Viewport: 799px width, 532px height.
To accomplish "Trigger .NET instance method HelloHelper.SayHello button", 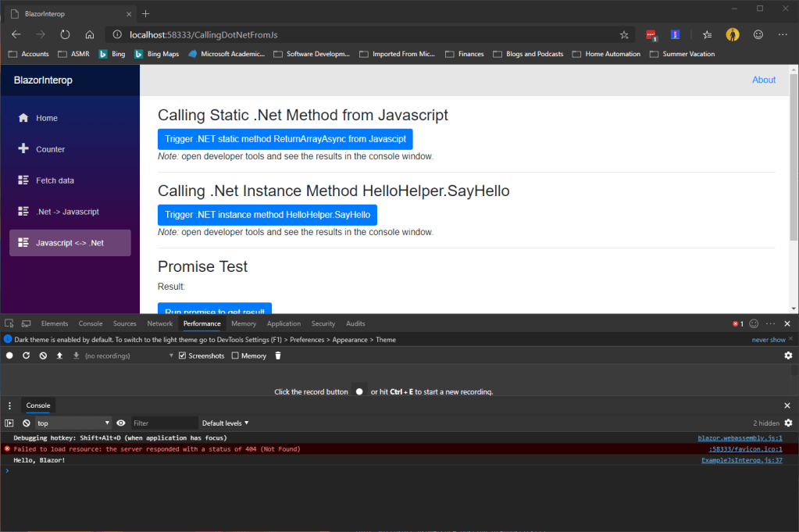I will click(x=267, y=215).
